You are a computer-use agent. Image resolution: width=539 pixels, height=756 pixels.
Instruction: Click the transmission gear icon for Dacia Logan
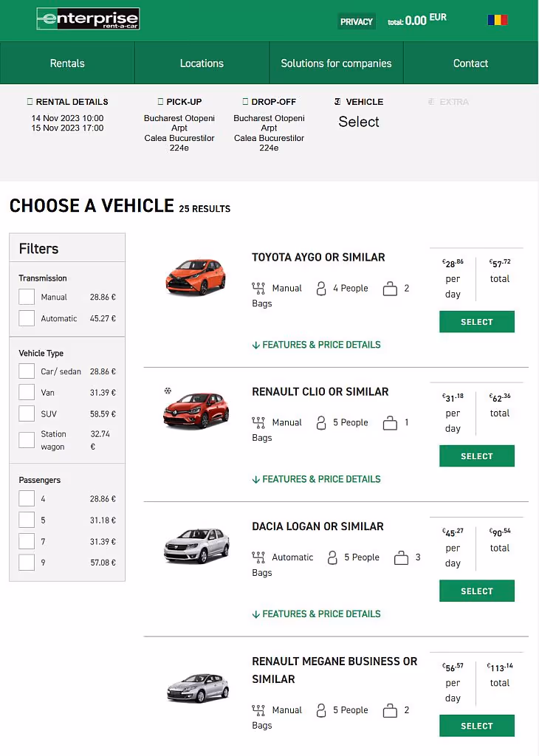tap(258, 557)
